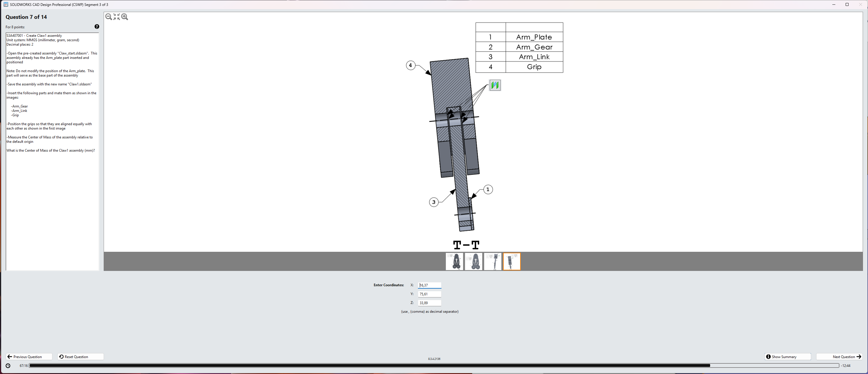Go to Previous Question

29,357
